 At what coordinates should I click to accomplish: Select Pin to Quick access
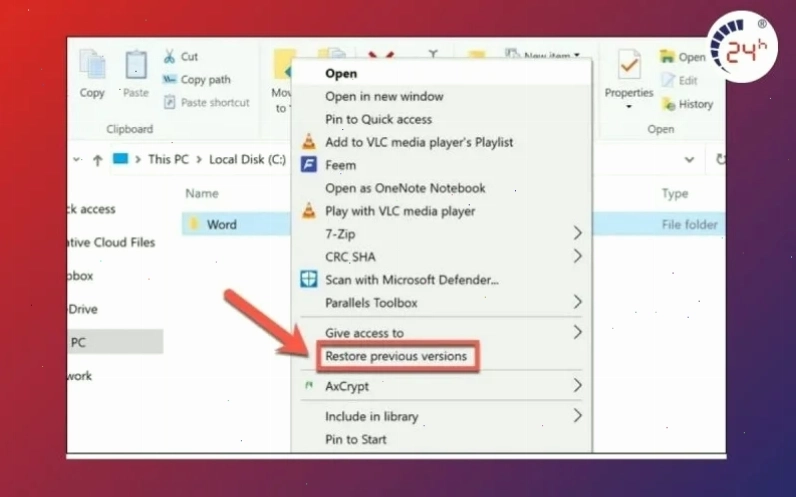[x=441, y=119]
